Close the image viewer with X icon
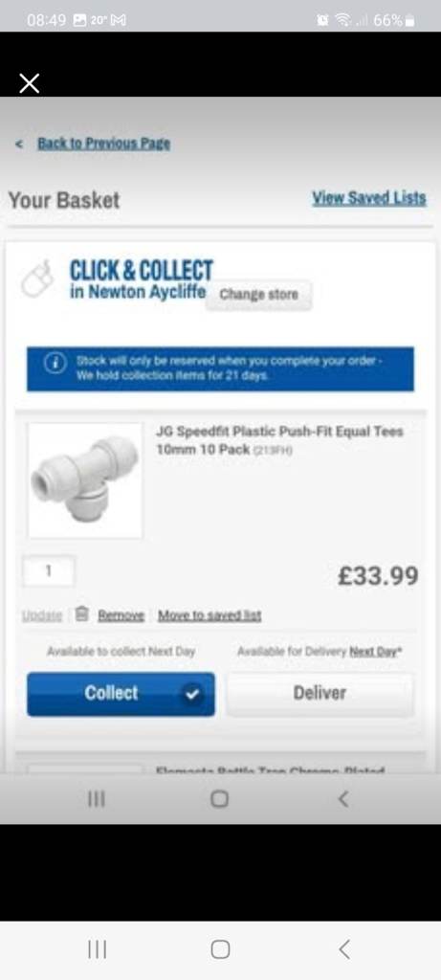This screenshot has height=980, width=441. 29,83
